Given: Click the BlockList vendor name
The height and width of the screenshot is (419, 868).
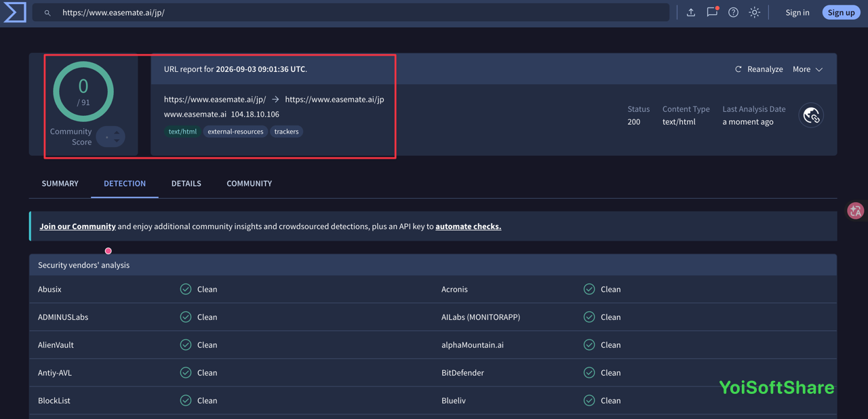Looking at the screenshot, I should click(54, 400).
